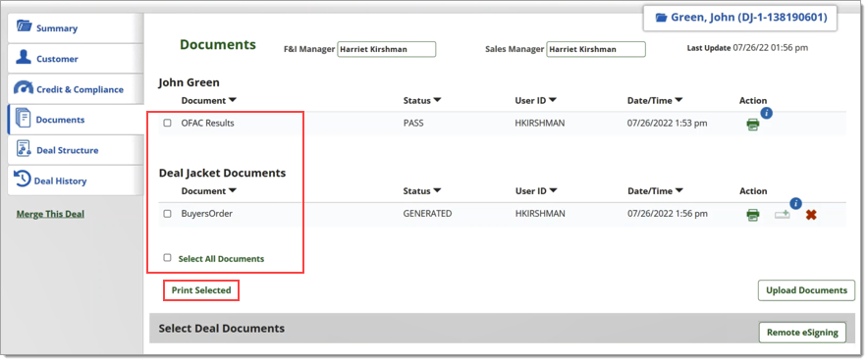Sort Deal Jacket Documents by Document arrow
The width and height of the screenshot is (868, 362).
point(233,190)
